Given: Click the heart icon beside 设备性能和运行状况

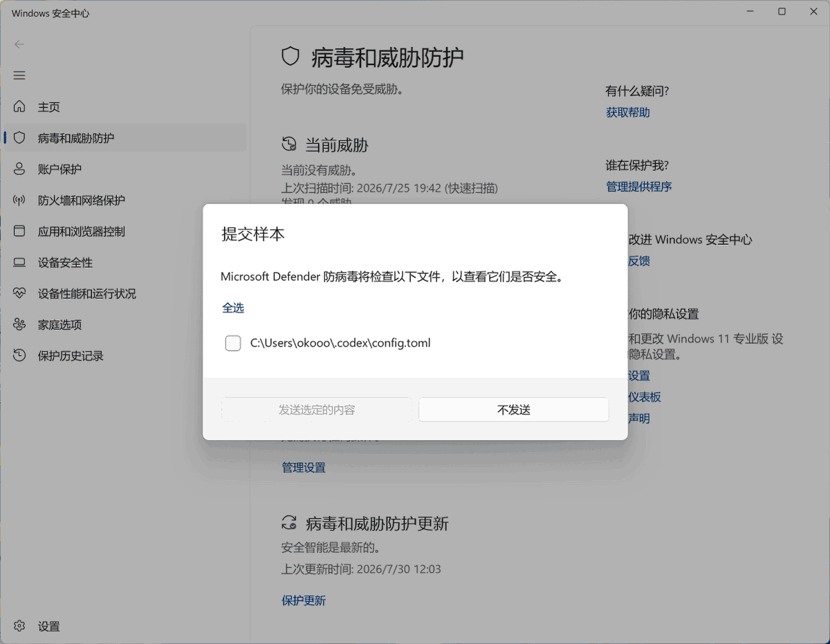Looking at the screenshot, I should click(19, 293).
